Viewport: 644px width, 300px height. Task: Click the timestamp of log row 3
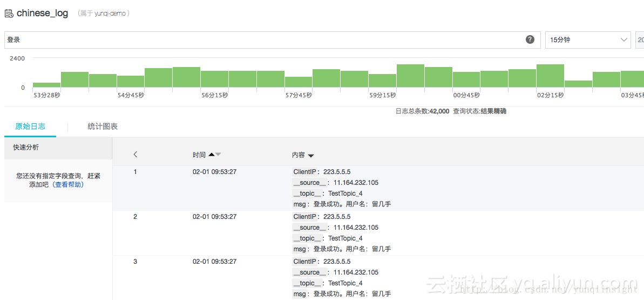pos(214,261)
